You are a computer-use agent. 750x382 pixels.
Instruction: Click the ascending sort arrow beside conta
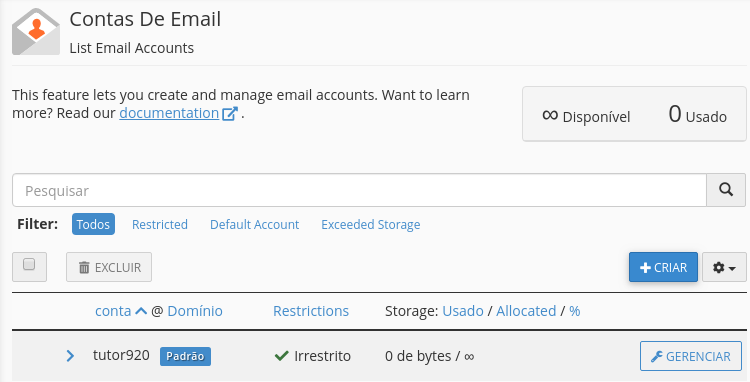point(141,311)
